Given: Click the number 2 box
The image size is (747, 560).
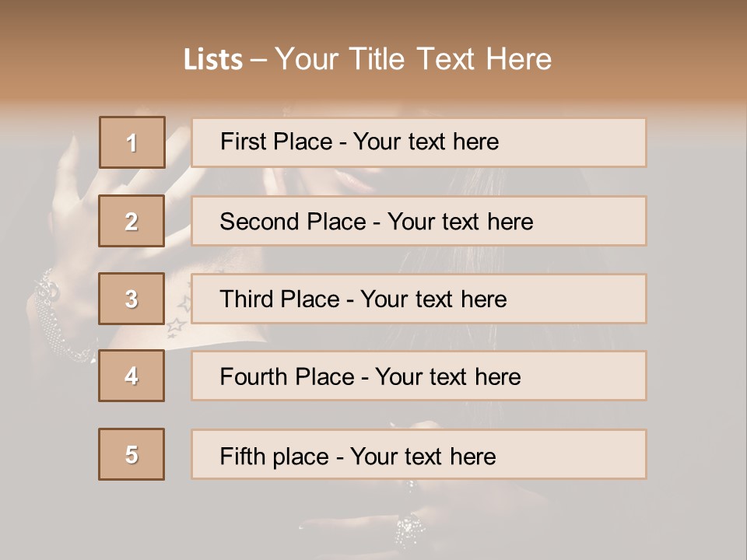Looking at the screenshot, I should point(132,221).
